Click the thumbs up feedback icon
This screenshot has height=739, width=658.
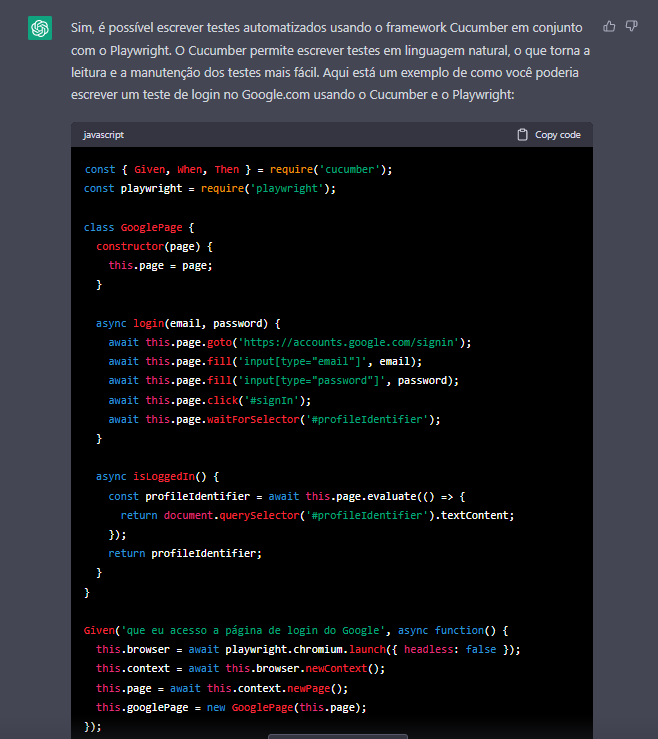[609, 26]
